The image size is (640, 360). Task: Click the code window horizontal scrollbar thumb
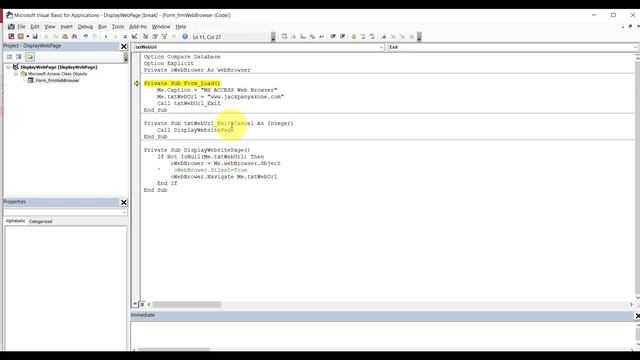[x=187, y=304]
